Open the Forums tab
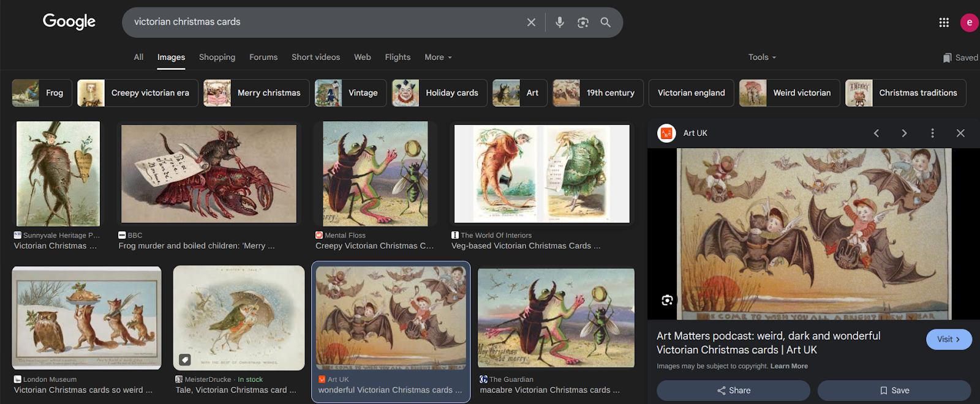980x404 pixels. pyautogui.click(x=263, y=57)
